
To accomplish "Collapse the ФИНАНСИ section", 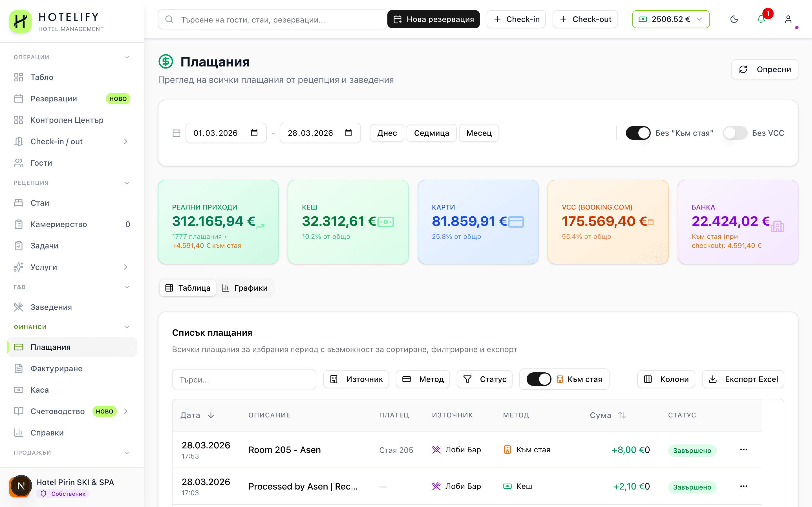I will point(127,327).
